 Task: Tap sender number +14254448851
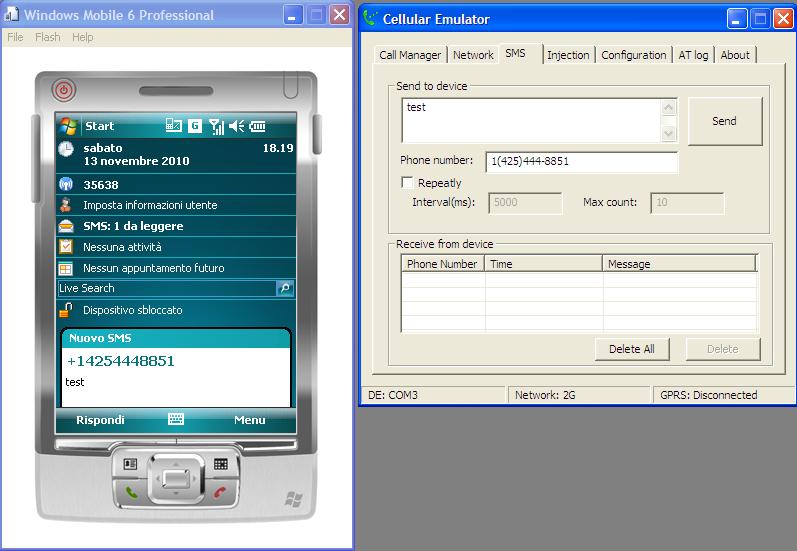click(120, 361)
